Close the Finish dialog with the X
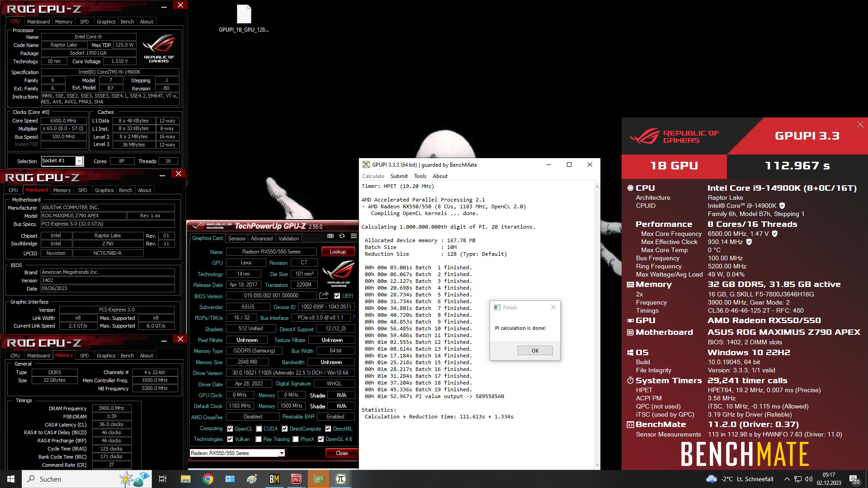 [553, 307]
